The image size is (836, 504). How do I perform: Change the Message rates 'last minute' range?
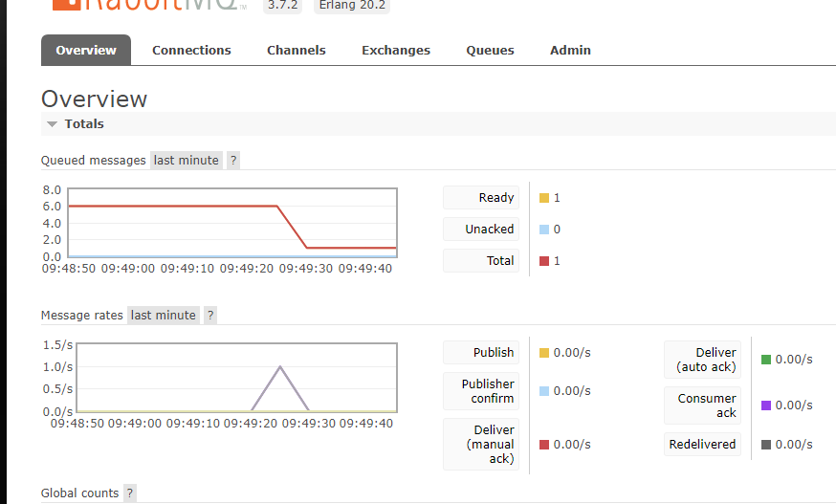(x=164, y=316)
